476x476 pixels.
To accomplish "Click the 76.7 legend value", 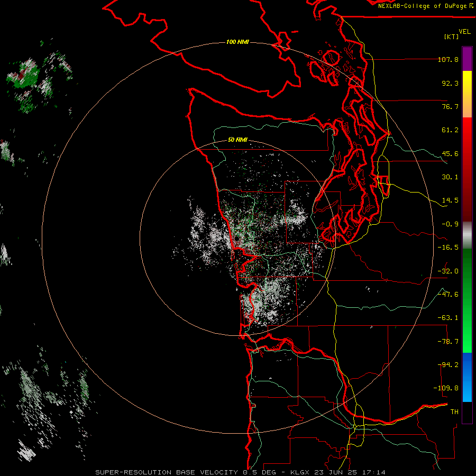I will tap(450, 106).
